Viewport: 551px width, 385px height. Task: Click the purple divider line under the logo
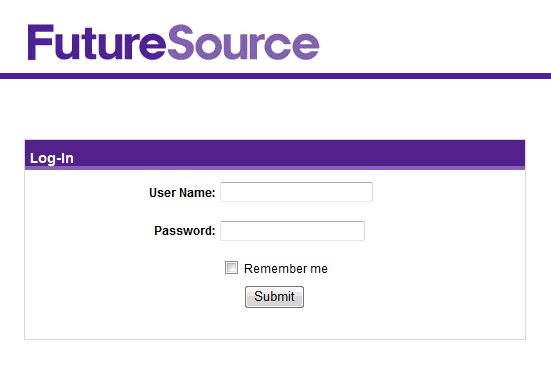(x=276, y=76)
